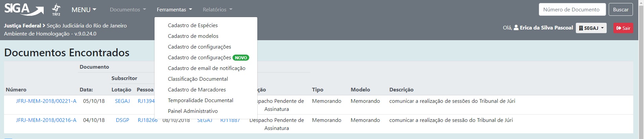This screenshot has width=644, height=139.
Task: Click the Buscar button
Action: click(x=620, y=10)
